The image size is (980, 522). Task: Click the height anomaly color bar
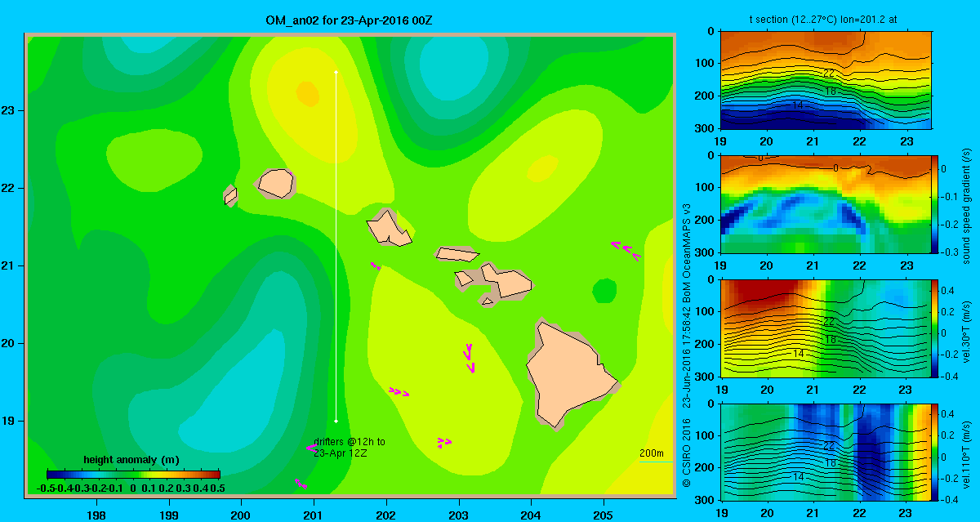pyautogui.click(x=134, y=474)
